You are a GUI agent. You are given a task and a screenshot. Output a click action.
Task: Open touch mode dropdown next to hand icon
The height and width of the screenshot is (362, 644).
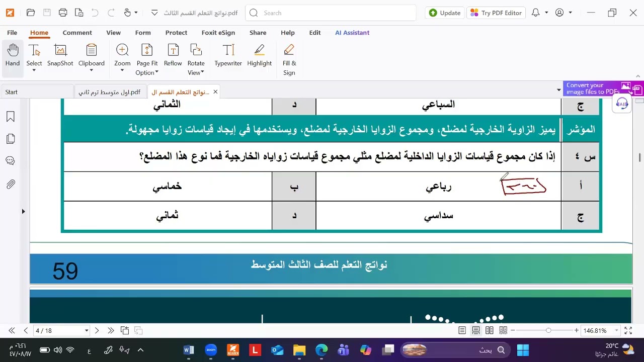pos(136,13)
